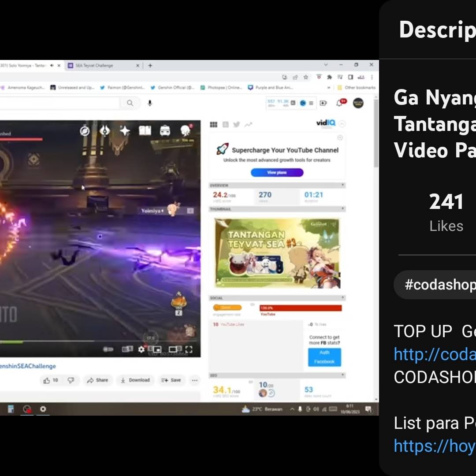This screenshot has width=476, height=476.
Task: Click the voice search microphone icon
Action: [x=150, y=103]
